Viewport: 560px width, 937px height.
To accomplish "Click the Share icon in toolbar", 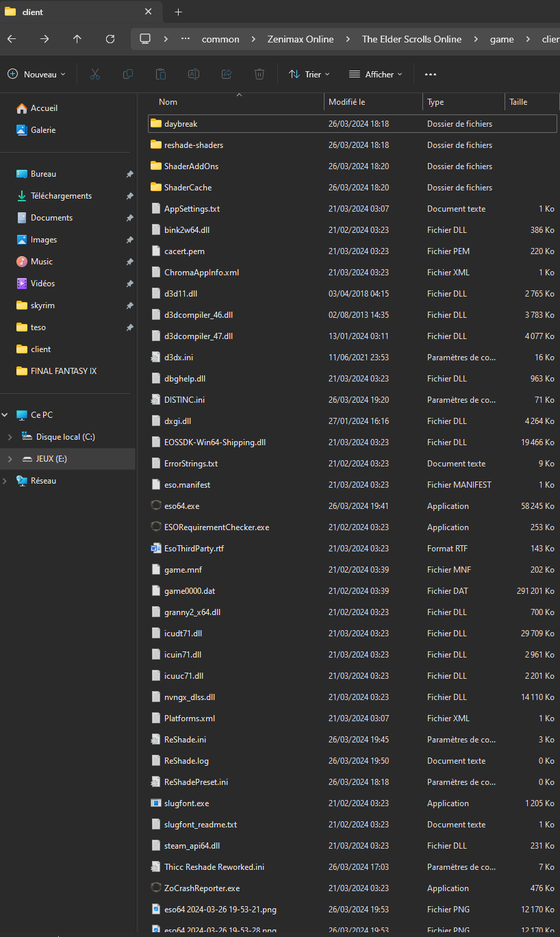I will point(227,74).
